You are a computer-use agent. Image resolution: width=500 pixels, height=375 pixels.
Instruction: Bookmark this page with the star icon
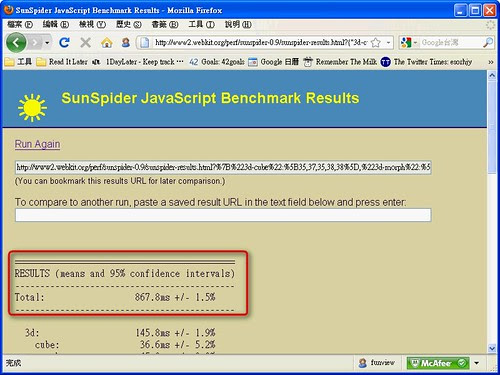tap(376, 42)
